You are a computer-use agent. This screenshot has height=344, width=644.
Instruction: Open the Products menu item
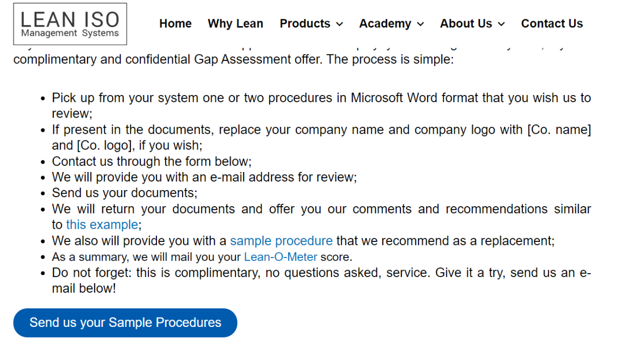tap(305, 24)
